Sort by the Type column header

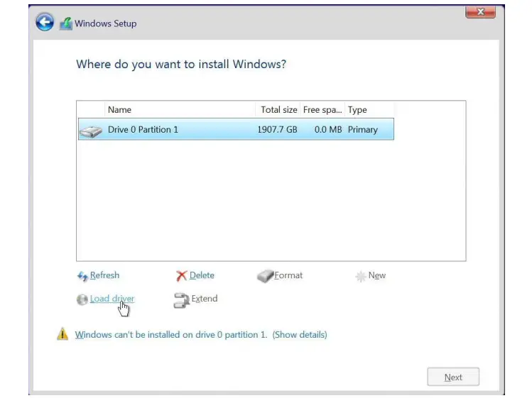point(369,110)
